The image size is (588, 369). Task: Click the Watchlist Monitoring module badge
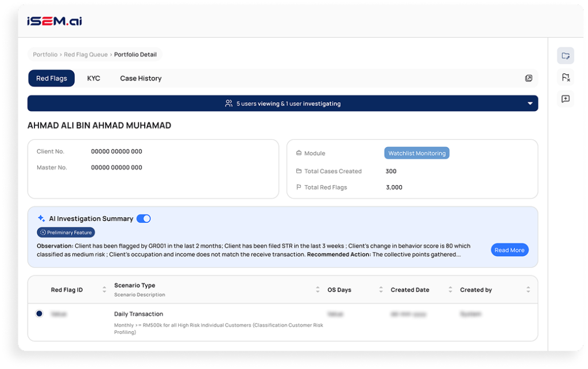click(x=416, y=153)
